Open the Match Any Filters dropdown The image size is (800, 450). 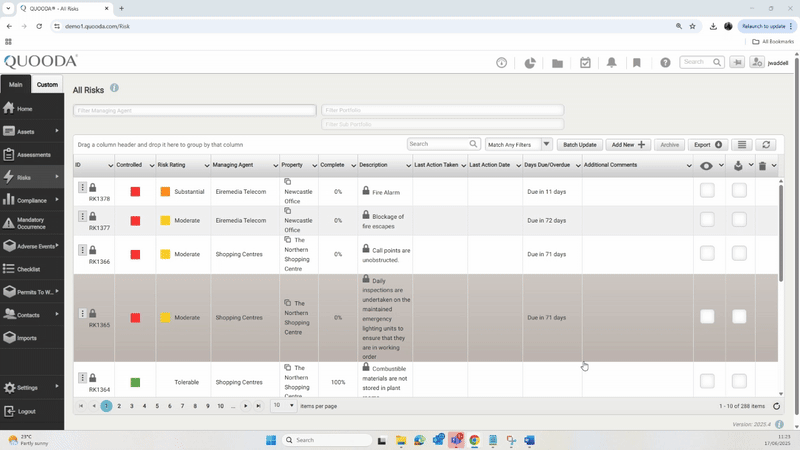546,144
